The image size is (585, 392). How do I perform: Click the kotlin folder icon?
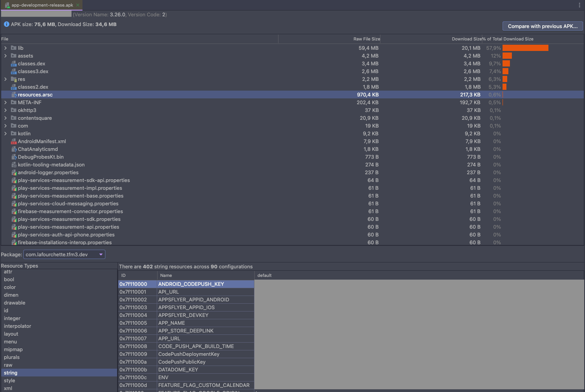click(14, 133)
